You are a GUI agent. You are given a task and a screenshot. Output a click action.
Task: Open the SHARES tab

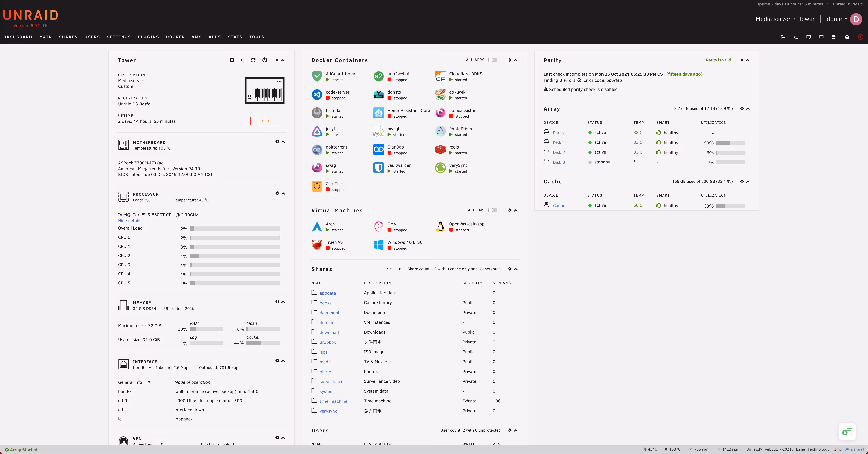click(68, 37)
